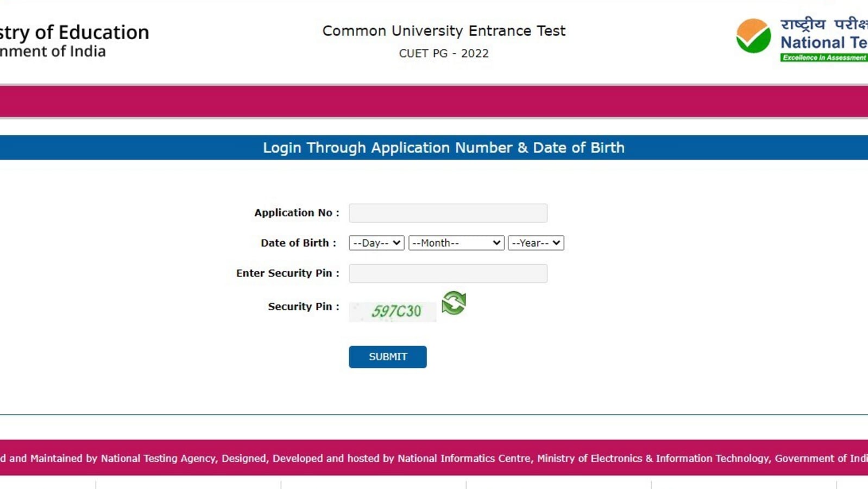The width and height of the screenshot is (868, 489).
Task: Click the Date of Birth label
Action: 298,243
